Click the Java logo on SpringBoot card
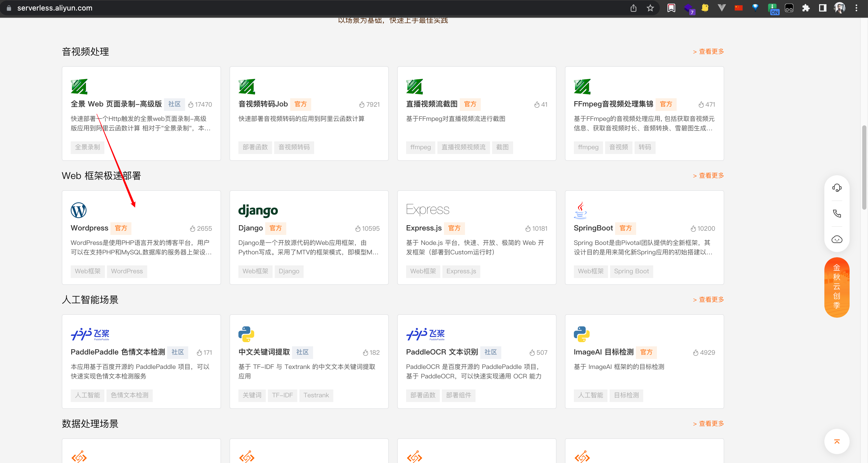Viewport: 868px width, 463px height. [x=580, y=210]
